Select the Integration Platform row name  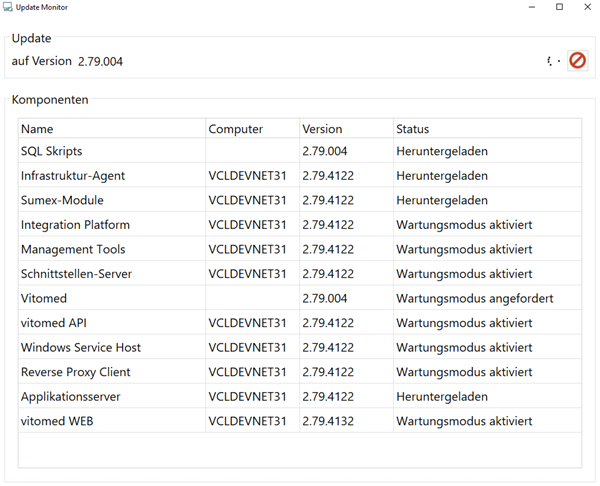click(75, 225)
